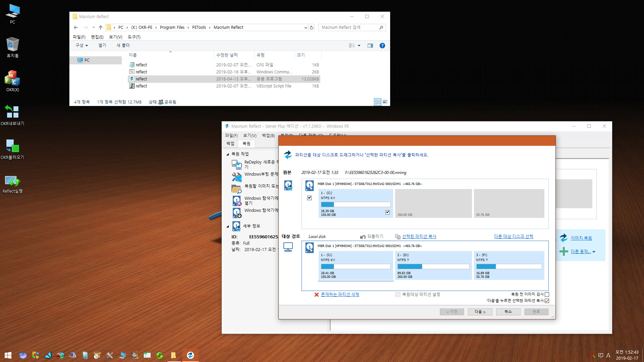The image size is (644, 362).
Task: Click red X delete existing partition icon
Action: 316,295
